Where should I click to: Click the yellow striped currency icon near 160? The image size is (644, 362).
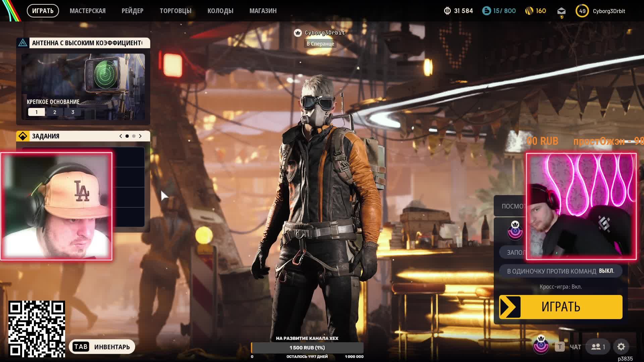(529, 11)
